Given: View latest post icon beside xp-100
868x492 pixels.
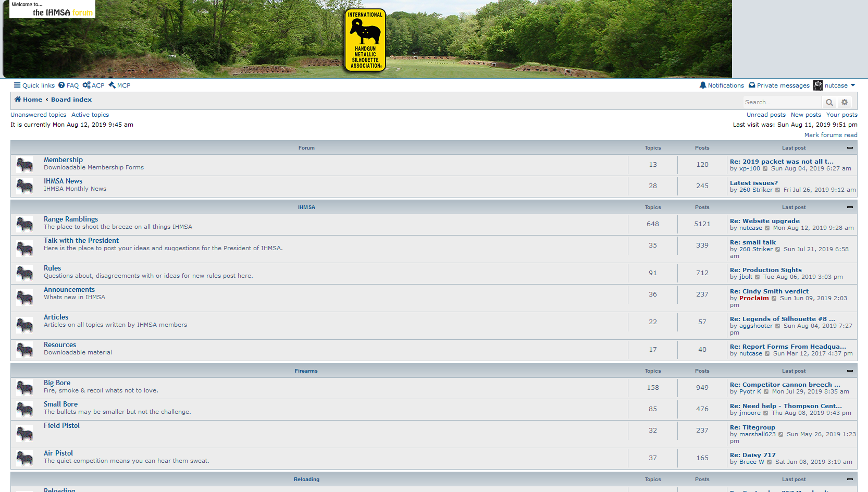Looking at the screenshot, I should 765,169.
